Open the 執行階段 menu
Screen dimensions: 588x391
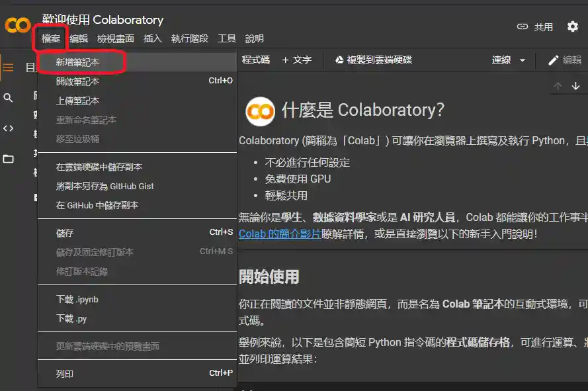pyautogui.click(x=190, y=38)
